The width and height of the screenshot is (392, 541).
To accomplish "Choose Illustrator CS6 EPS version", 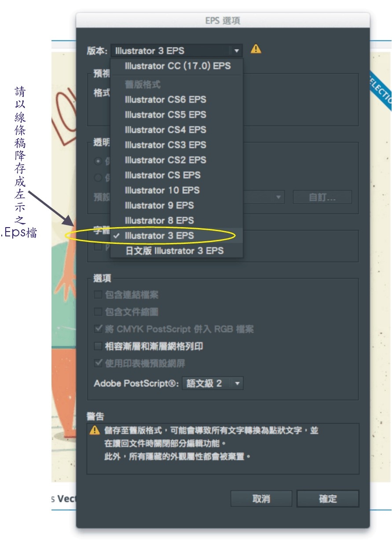I will point(165,99).
